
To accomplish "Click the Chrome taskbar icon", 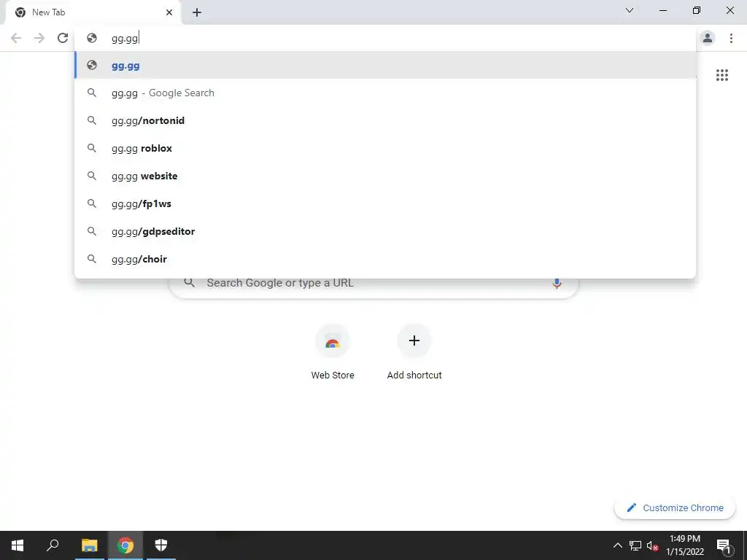I will tap(125, 545).
